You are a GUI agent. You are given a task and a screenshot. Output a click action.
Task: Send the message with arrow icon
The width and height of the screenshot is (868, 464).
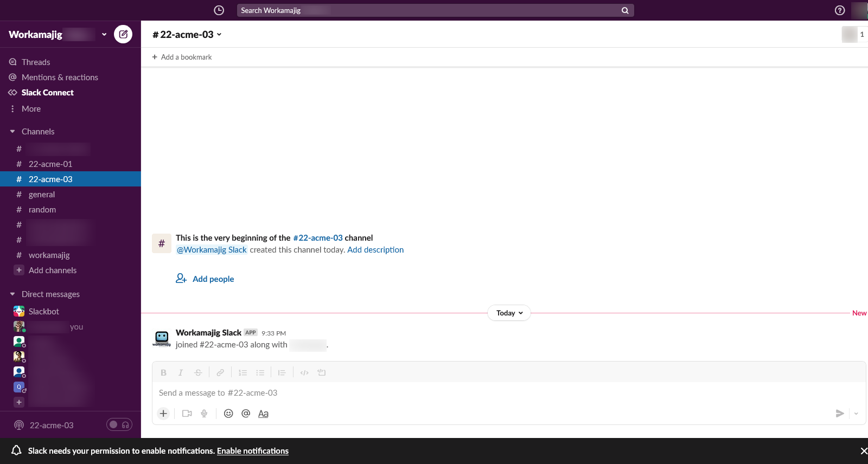click(x=840, y=414)
